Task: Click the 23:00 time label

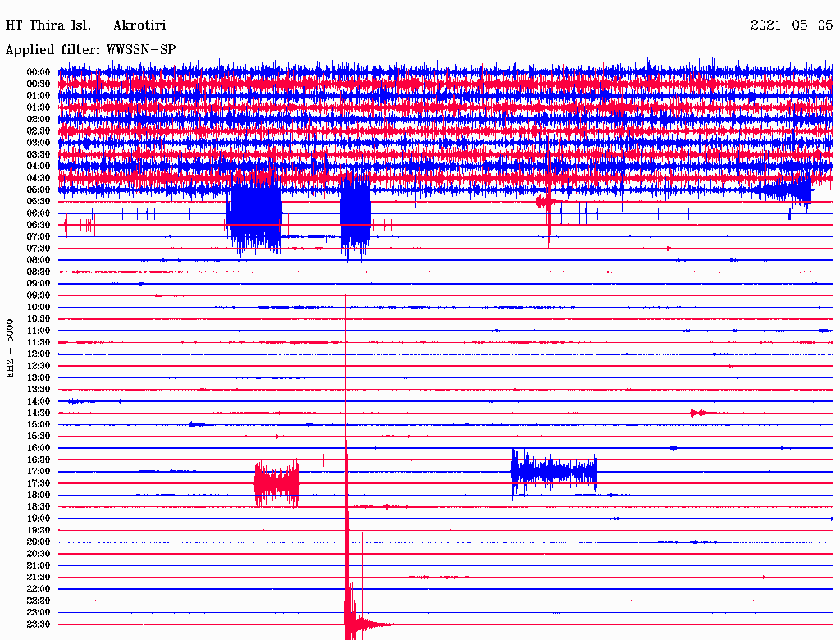Action: 39,613
